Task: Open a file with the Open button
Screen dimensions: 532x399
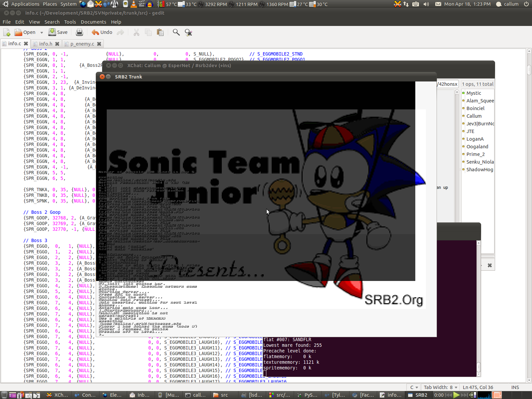Action: tap(25, 32)
